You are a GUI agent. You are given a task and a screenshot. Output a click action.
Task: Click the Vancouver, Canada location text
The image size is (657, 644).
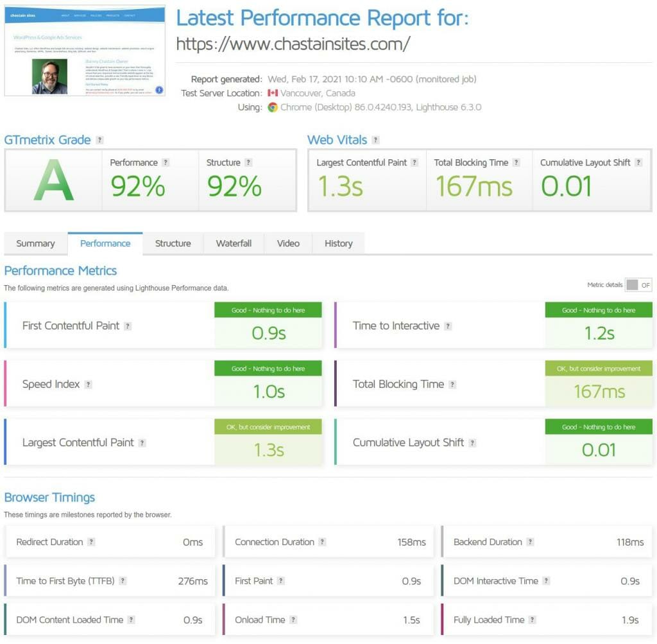[318, 93]
